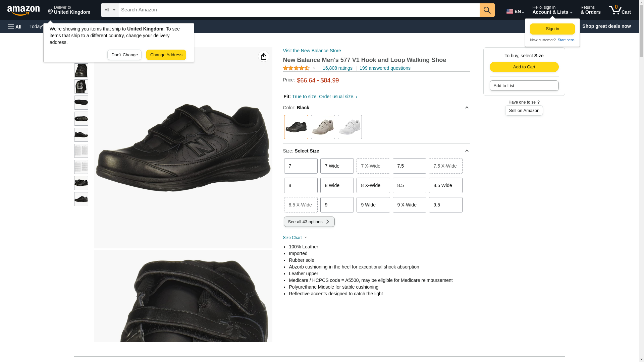Open the search category All dropdown
The height and width of the screenshot is (362, 644).
coord(109,10)
